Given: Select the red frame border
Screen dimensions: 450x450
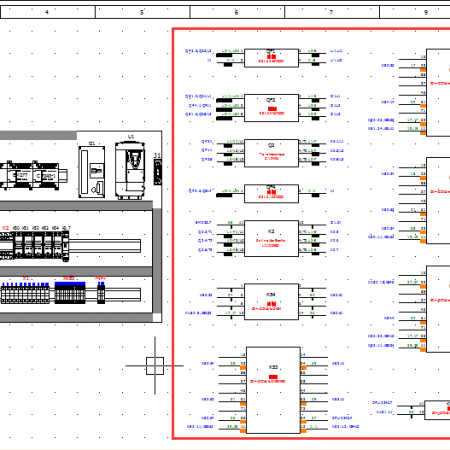Looking at the screenshot, I should 311,233.
